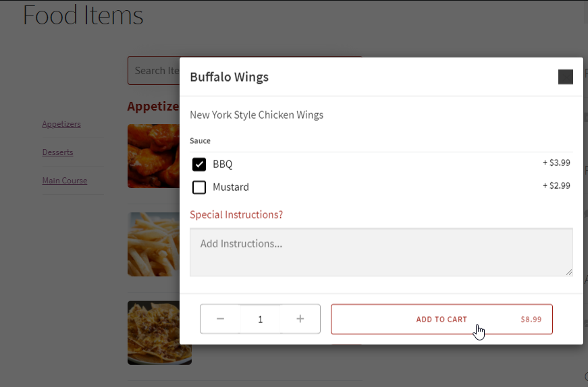Image resolution: width=588 pixels, height=387 pixels.
Task: Click the Buffalo Wings dialog title
Action: 229,77
